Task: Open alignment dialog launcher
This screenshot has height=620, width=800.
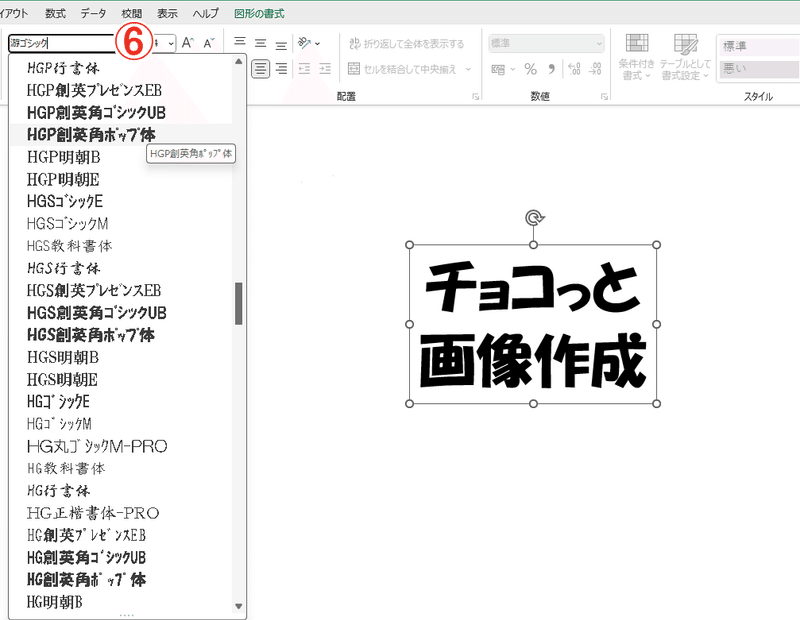Action: [x=476, y=96]
